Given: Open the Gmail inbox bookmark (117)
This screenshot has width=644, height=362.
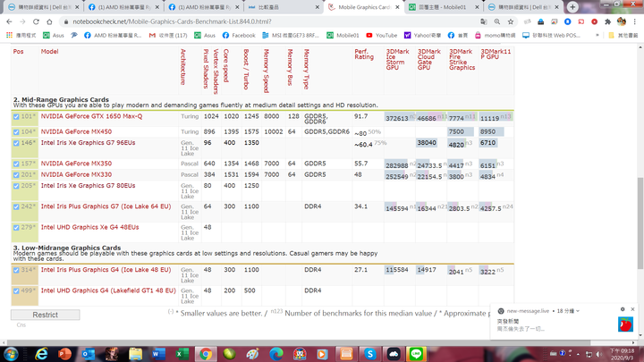Looking at the screenshot, I should point(168,35).
